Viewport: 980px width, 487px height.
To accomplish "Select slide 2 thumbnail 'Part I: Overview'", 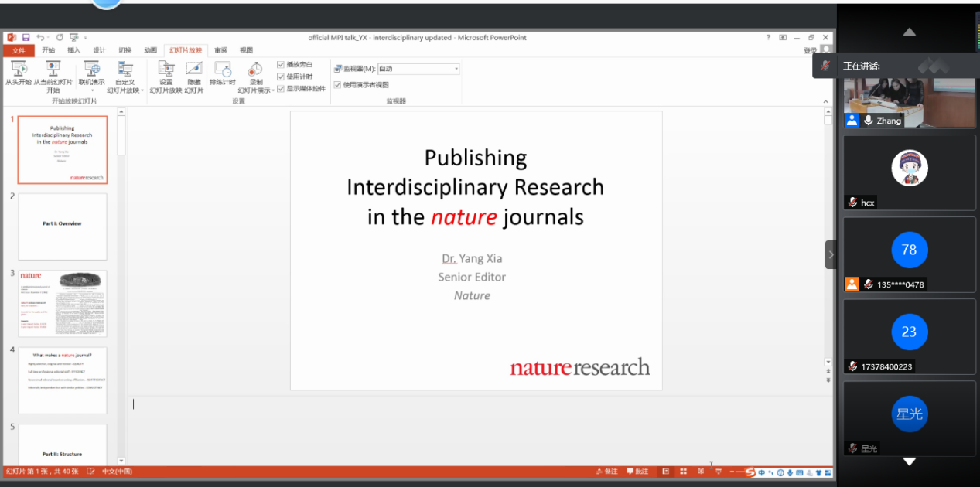I will (63, 226).
